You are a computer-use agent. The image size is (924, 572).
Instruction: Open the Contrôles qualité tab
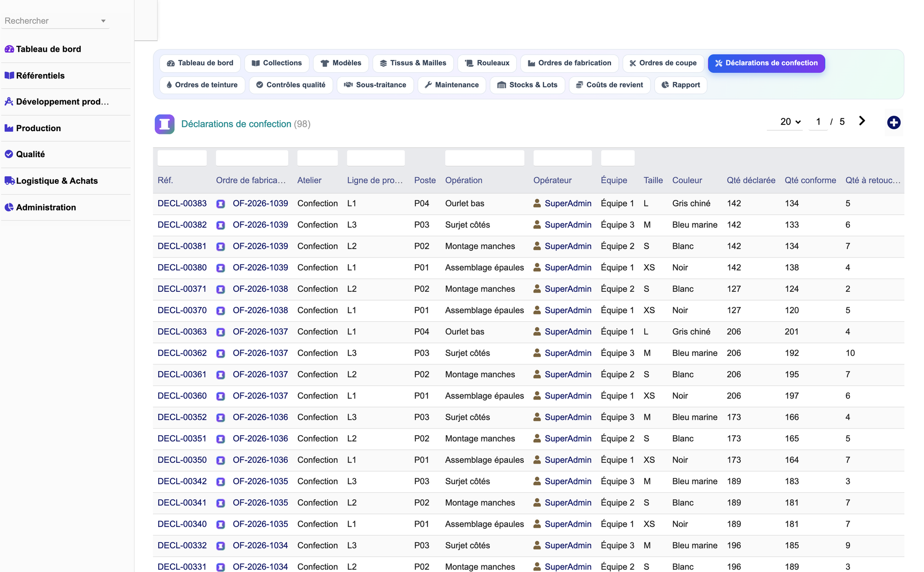click(x=291, y=85)
